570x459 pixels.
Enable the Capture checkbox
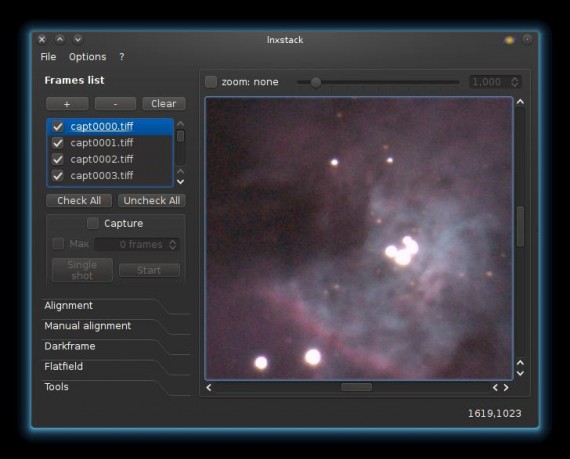(93, 223)
